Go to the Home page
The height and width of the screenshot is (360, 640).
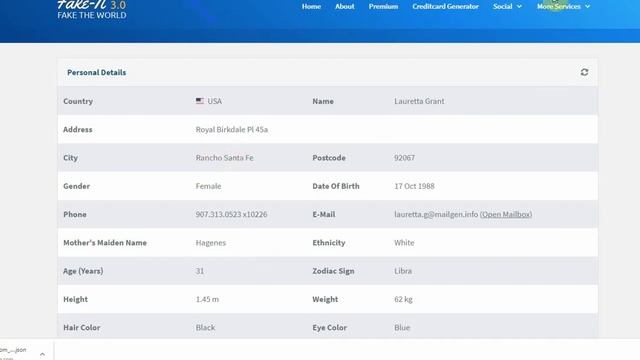[311, 7]
